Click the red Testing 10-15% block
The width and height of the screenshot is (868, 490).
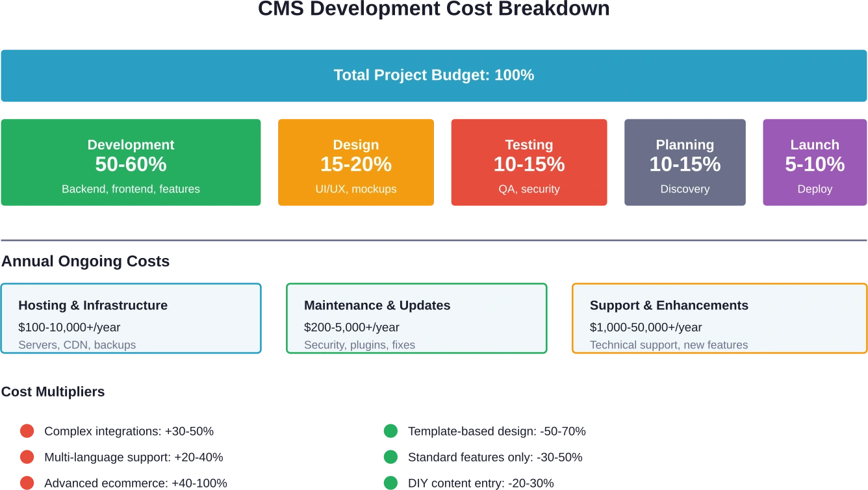point(529,162)
